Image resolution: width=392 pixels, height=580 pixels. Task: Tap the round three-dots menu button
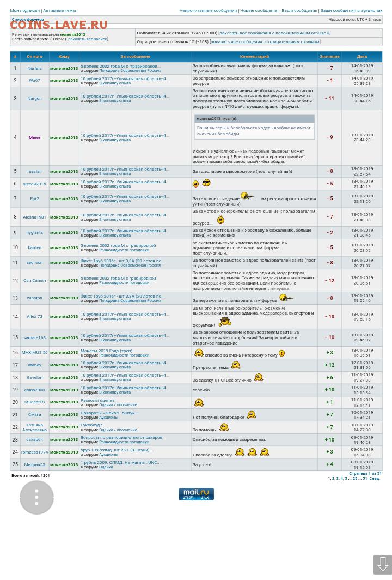point(36,497)
